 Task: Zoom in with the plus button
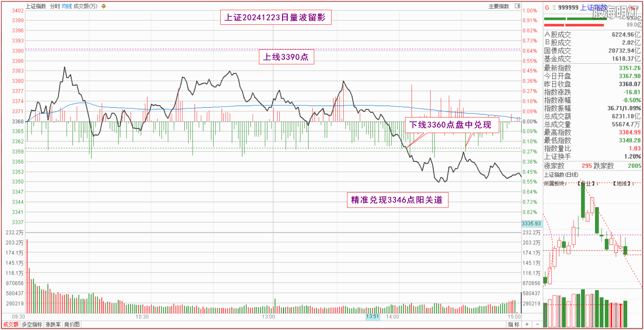[x=527, y=324]
